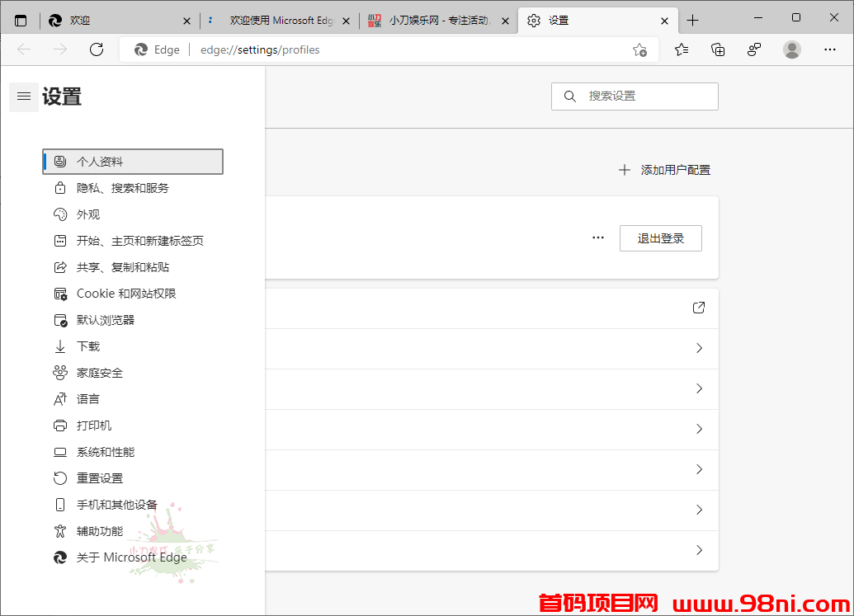
Task: Open 系统和性能 settings
Action: (x=133, y=452)
